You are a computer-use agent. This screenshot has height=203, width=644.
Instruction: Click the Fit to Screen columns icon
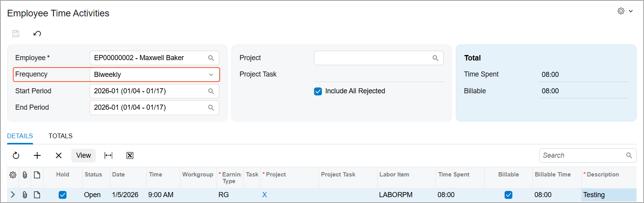[x=108, y=155]
